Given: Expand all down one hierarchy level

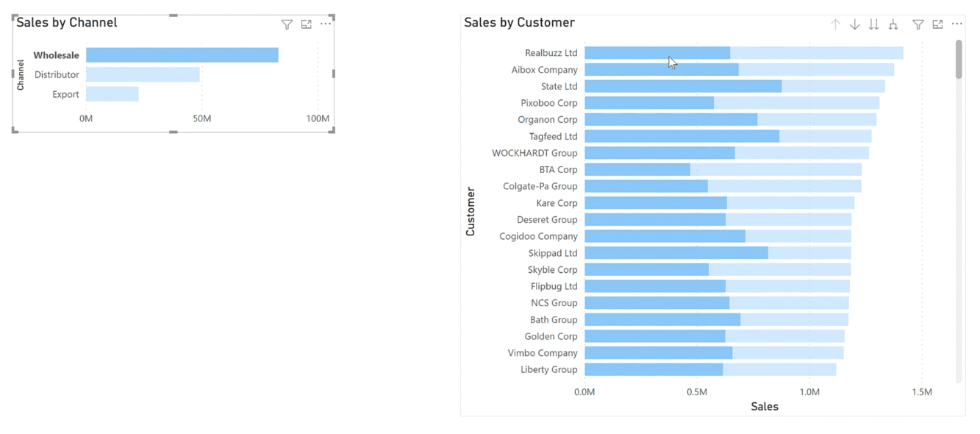Looking at the screenshot, I should (893, 24).
